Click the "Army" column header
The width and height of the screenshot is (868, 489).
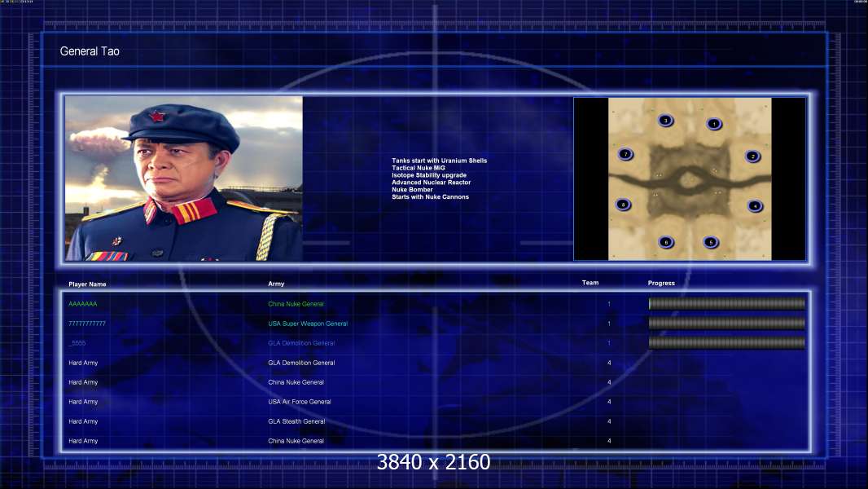276,284
